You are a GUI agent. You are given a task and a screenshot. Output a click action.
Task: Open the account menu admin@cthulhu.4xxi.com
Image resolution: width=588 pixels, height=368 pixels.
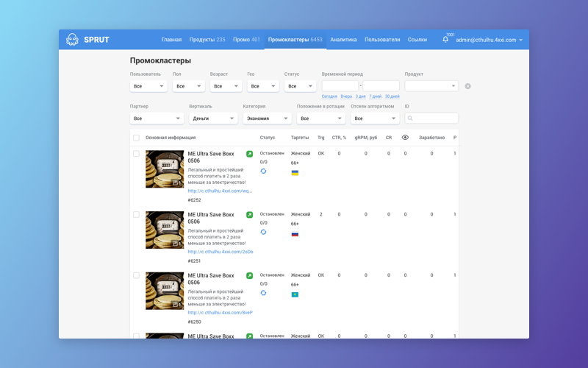[489, 40]
